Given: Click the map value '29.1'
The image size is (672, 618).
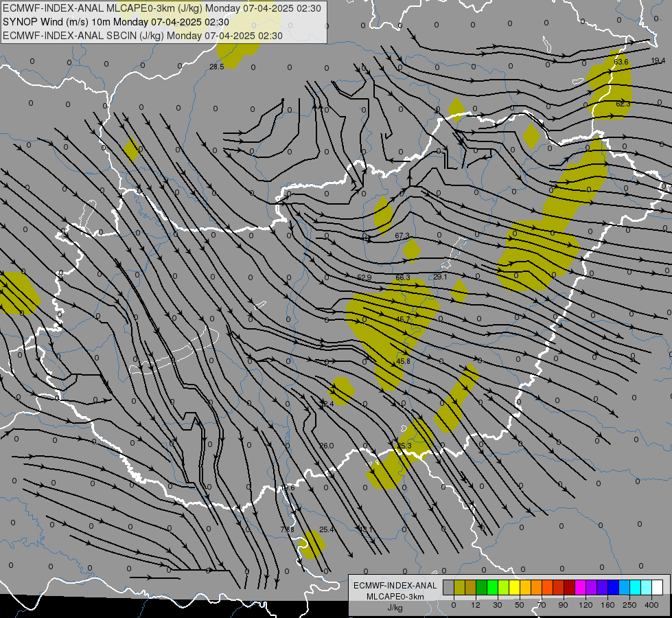Looking at the screenshot, I should (440, 277).
